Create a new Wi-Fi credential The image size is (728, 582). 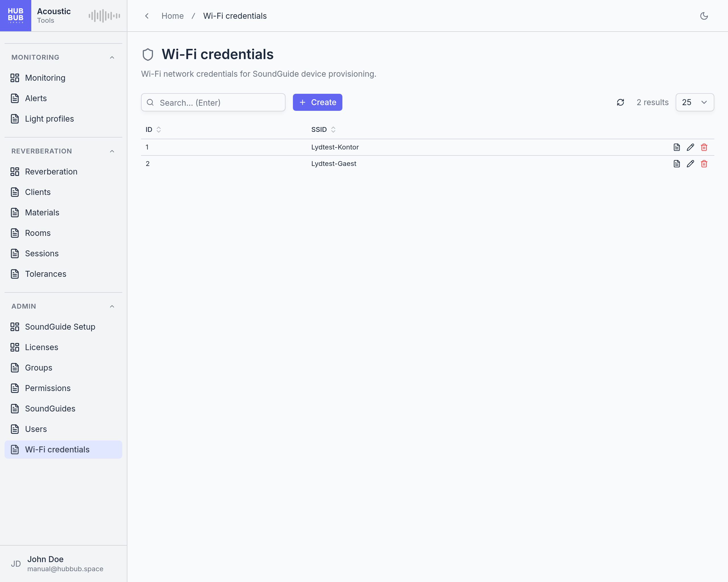[x=317, y=102]
